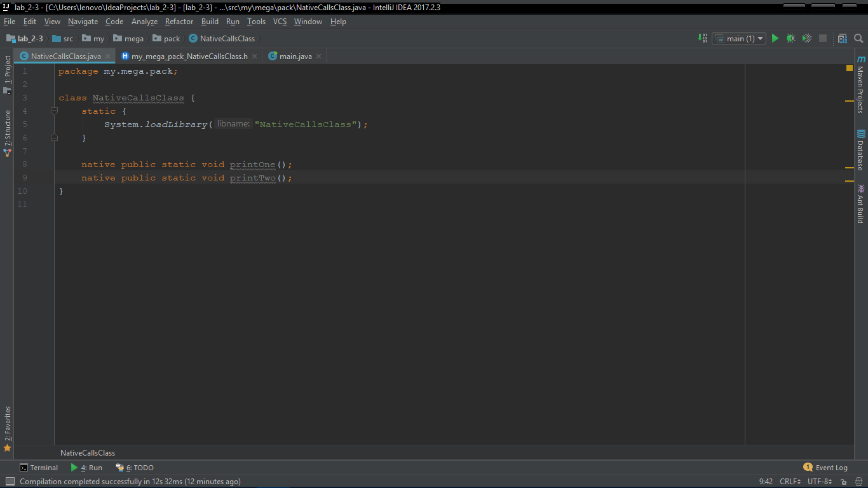Click the src breadcrumb folder
The height and width of the screenshot is (488, 868).
coord(63,38)
